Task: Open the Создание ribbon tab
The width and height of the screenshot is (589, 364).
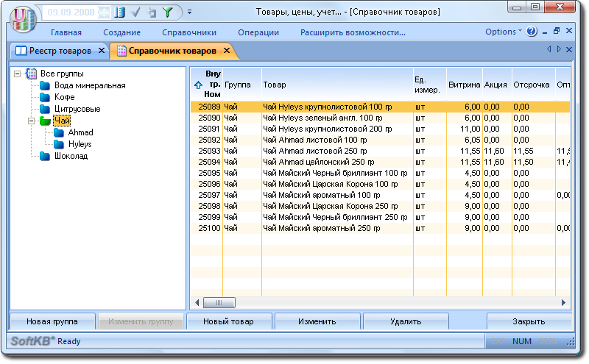Action: [x=121, y=32]
